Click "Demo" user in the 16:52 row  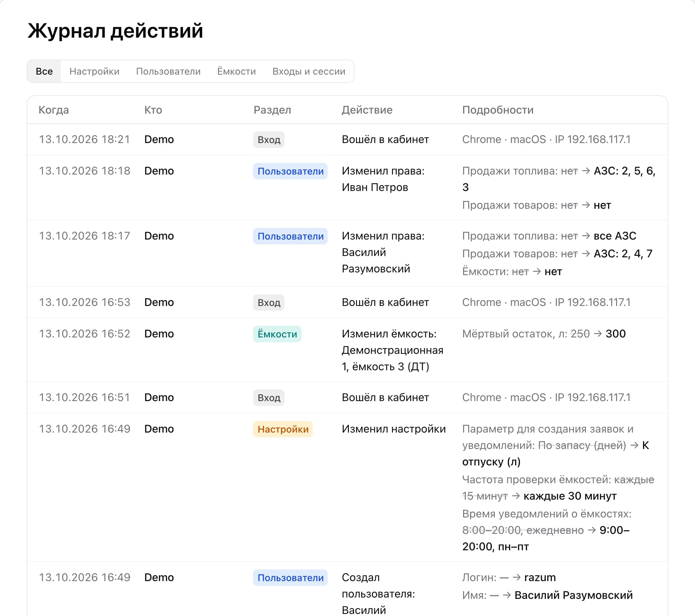coord(159,334)
